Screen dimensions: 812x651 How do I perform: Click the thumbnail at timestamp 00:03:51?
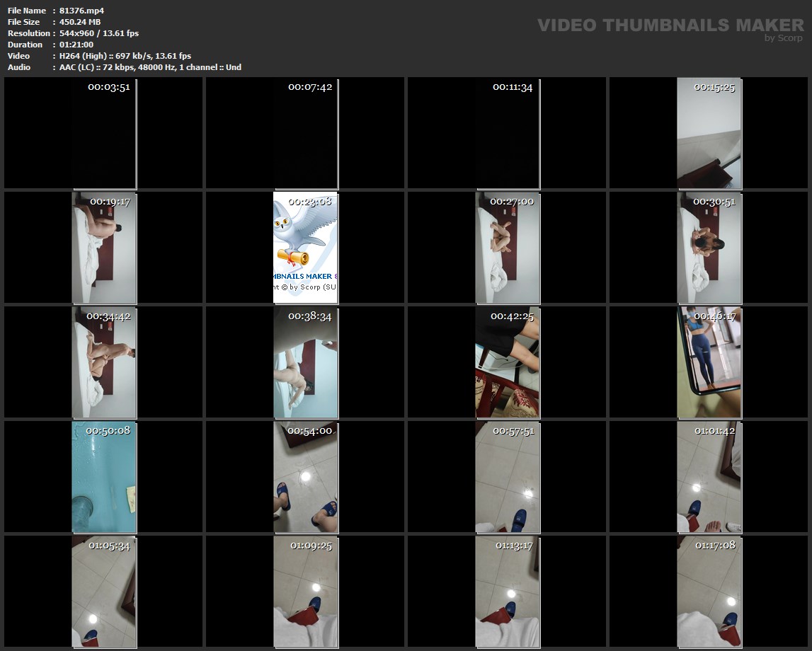(x=104, y=133)
